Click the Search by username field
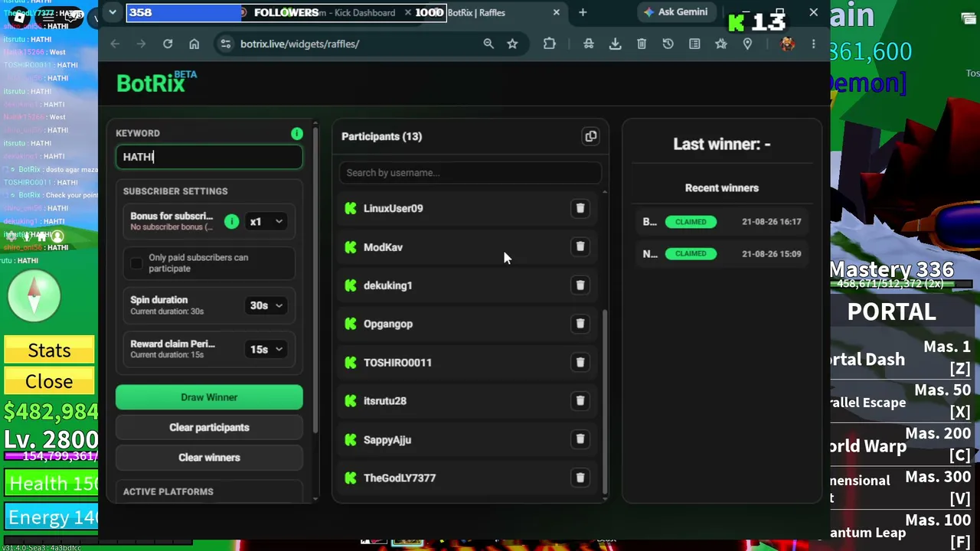 tap(470, 172)
